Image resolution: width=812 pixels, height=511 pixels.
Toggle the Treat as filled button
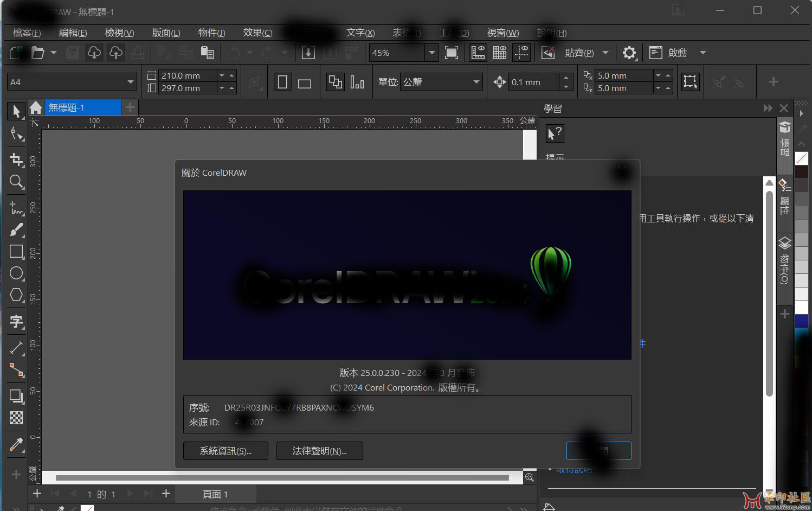[690, 82]
